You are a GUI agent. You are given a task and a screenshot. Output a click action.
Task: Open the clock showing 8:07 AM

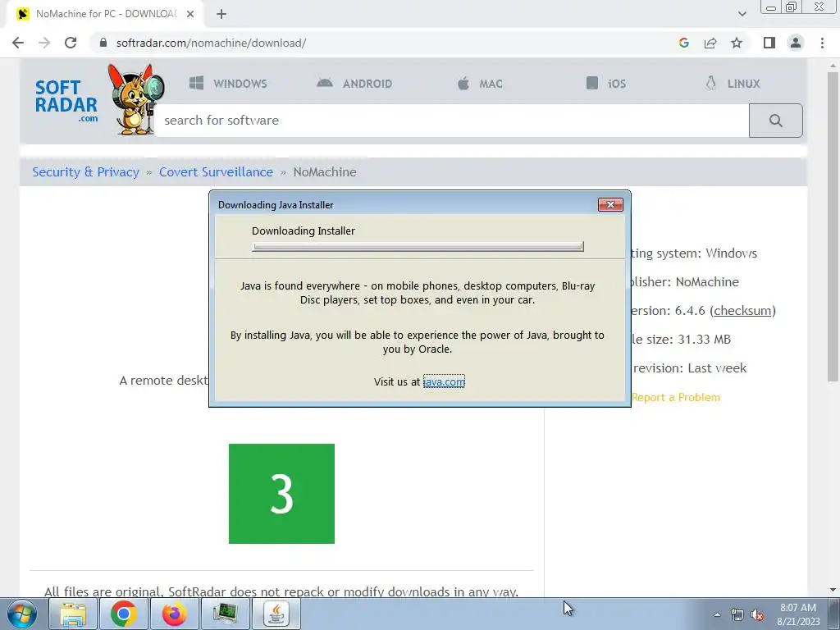click(x=798, y=614)
